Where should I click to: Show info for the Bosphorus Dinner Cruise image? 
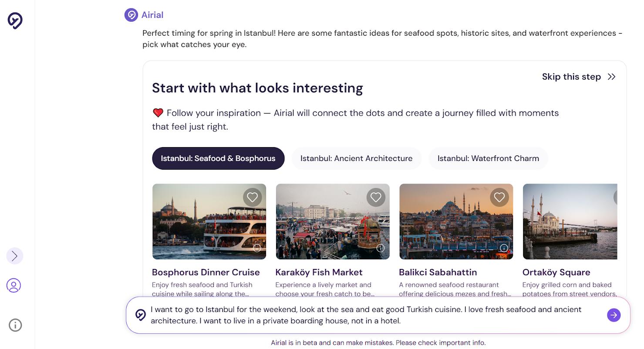tap(257, 248)
